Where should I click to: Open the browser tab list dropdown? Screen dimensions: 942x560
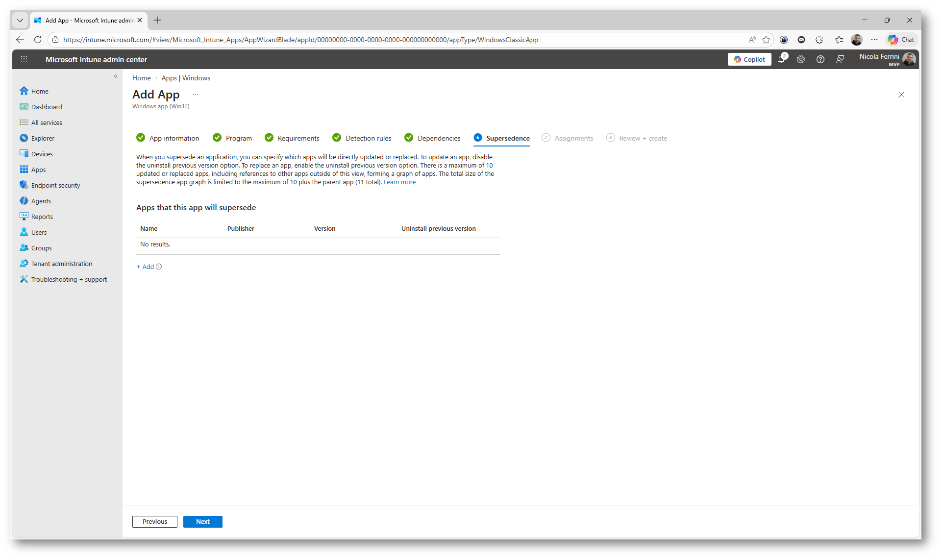(x=20, y=20)
